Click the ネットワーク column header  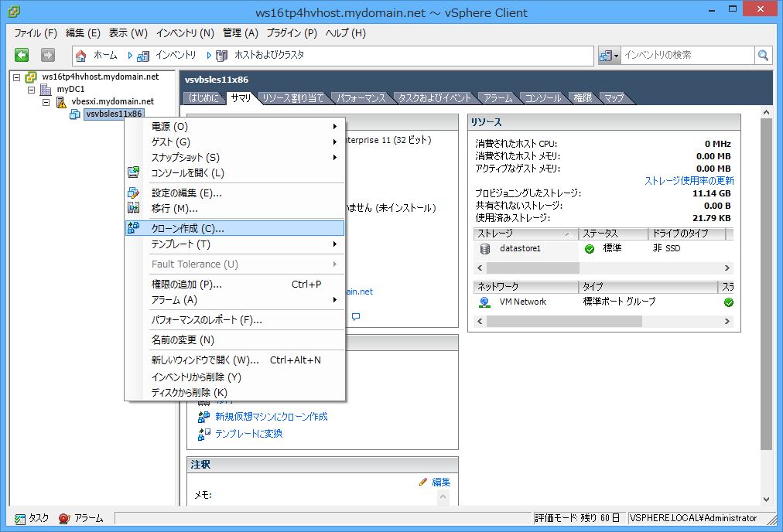click(x=525, y=287)
